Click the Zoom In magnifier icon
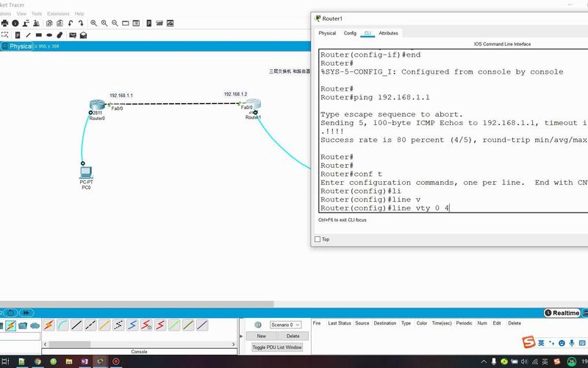The image size is (588, 368). click(x=94, y=24)
